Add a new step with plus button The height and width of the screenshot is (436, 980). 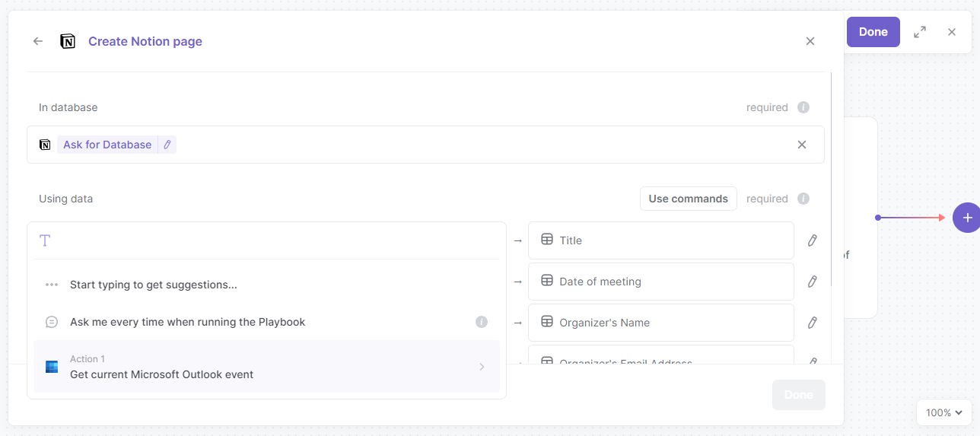(x=966, y=218)
